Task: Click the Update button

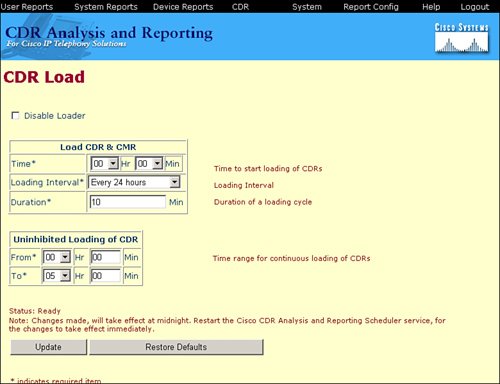Action: [48, 347]
